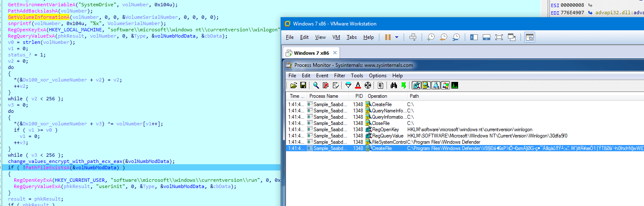
Task: Open Process Monitor File menu
Action: tap(292, 76)
